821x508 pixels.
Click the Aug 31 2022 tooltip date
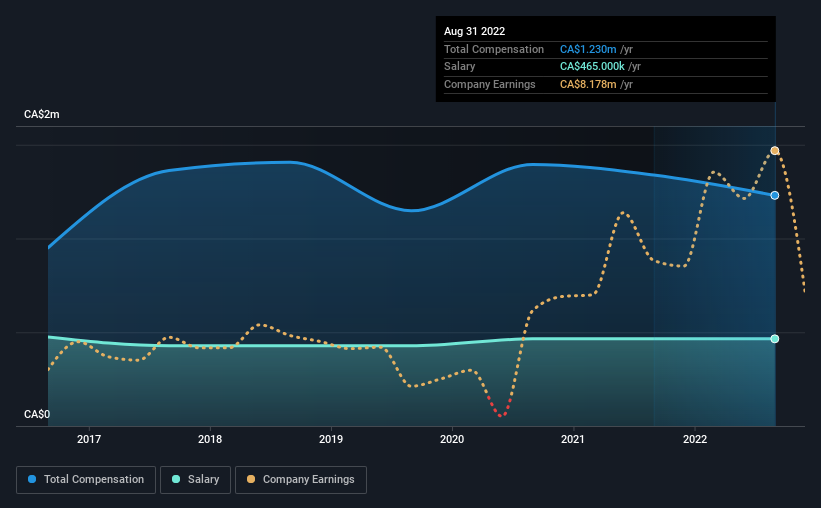coord(474,31)
